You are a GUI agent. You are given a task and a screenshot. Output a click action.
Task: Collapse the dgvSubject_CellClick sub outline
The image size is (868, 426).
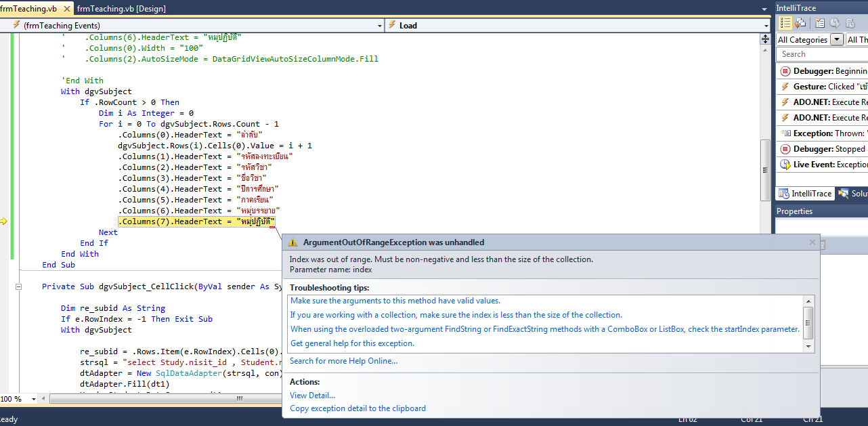pyautogui.click(x=18, y=286)
